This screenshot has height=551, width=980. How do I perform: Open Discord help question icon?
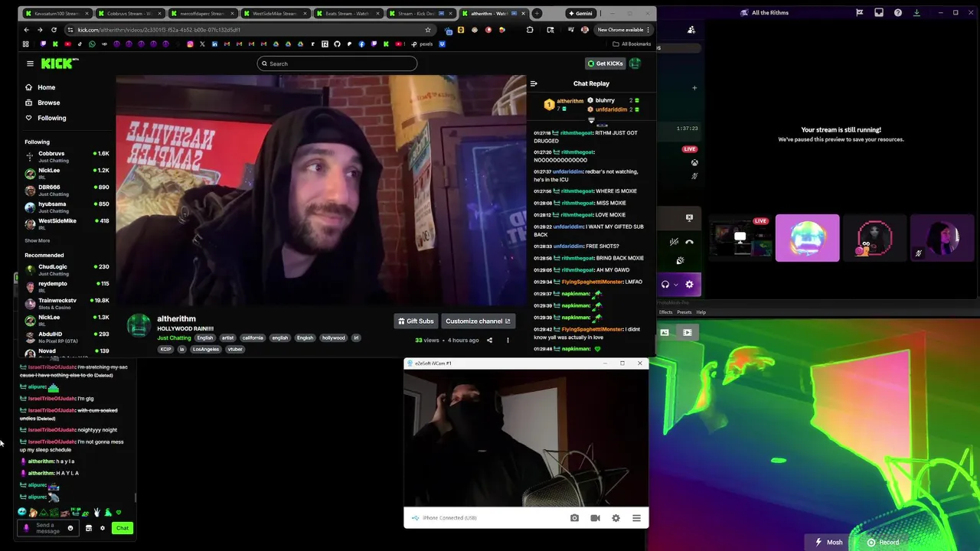[898, 12]
